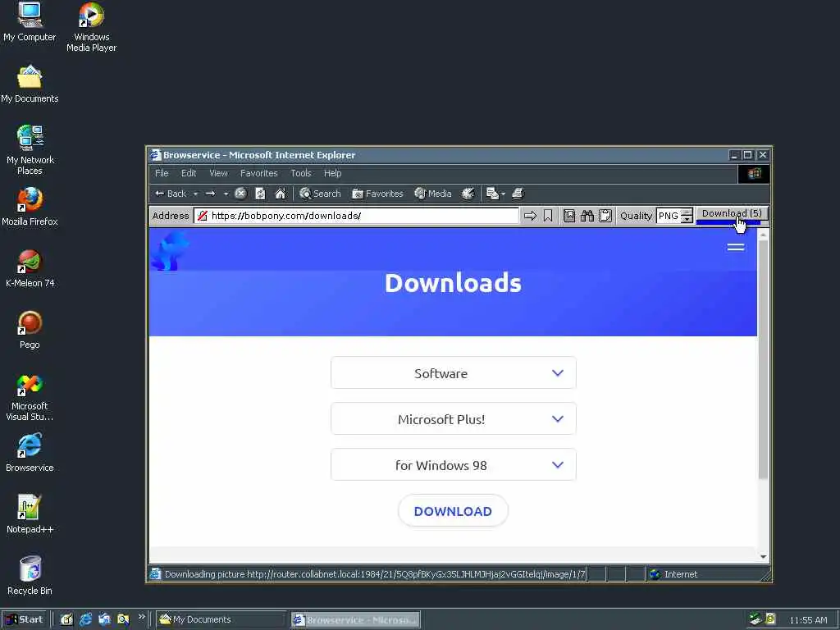Click the Forward arrow toolbar button
This screenshot has height=630, width=840.
pos(211,194)
